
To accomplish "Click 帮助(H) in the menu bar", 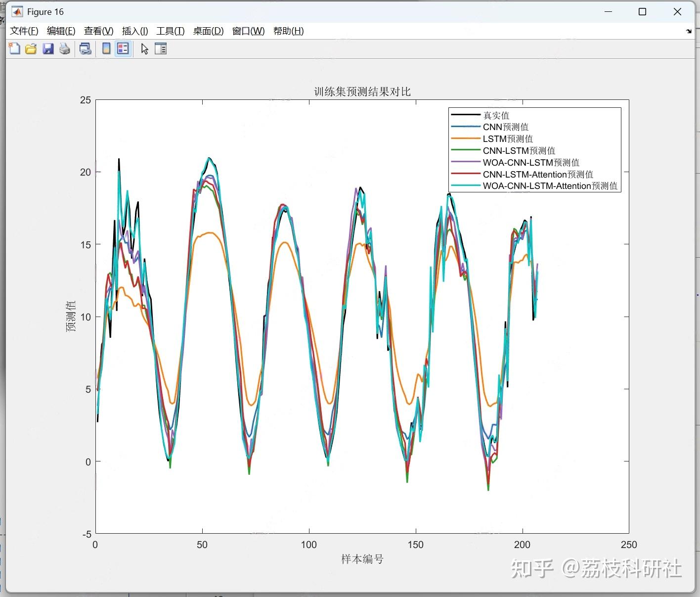I will click(x=288, y=31).
